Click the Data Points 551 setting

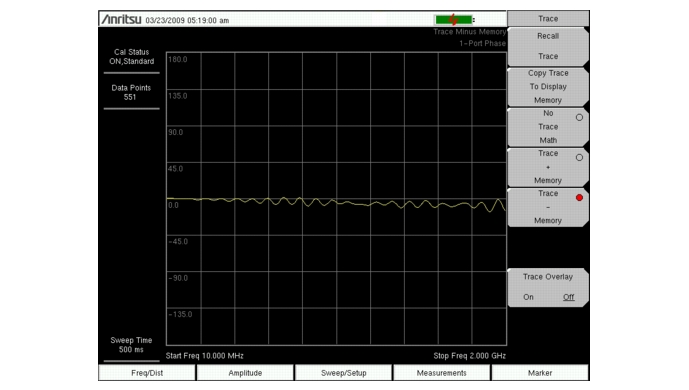(x=131, y=92)
